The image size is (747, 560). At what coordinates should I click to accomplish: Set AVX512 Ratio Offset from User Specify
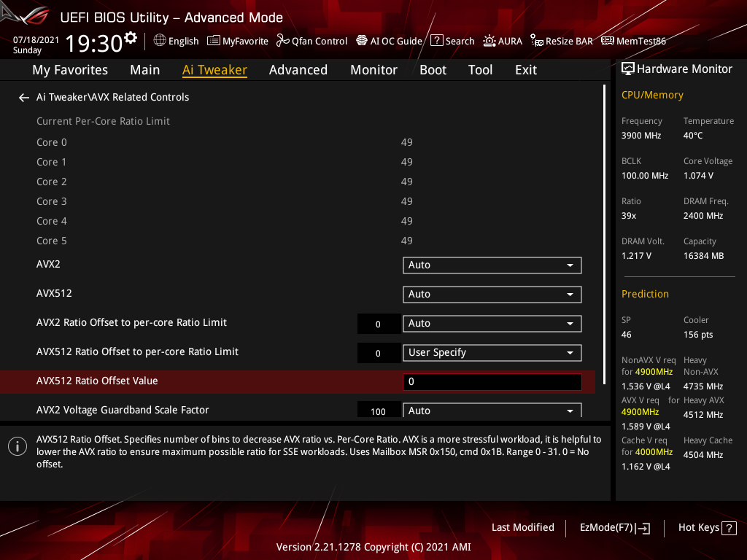(492, 352)
